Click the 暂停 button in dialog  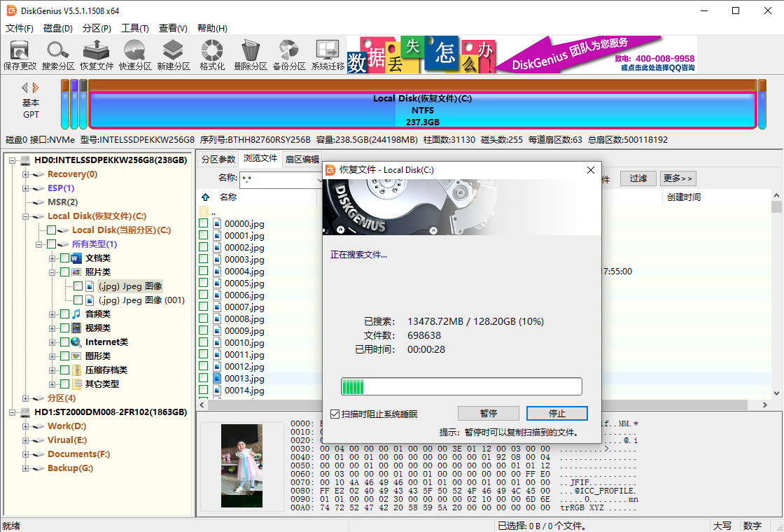click(489, 414)
